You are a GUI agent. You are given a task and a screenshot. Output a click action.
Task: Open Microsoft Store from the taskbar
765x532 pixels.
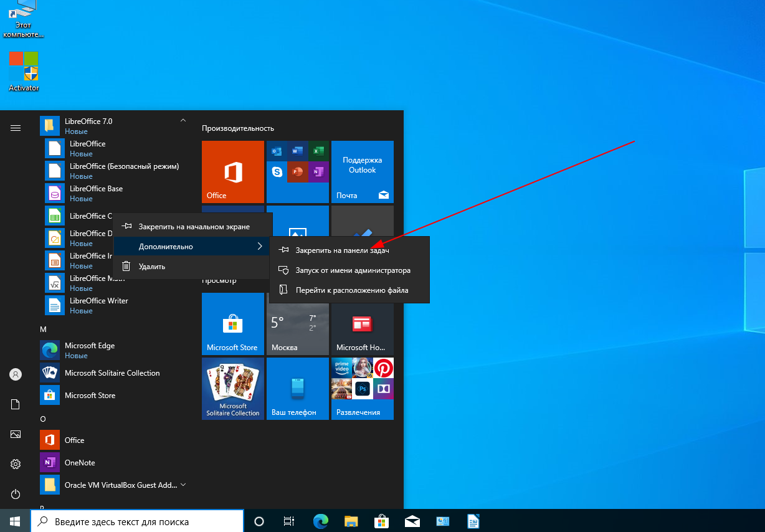tap(382, 521)
